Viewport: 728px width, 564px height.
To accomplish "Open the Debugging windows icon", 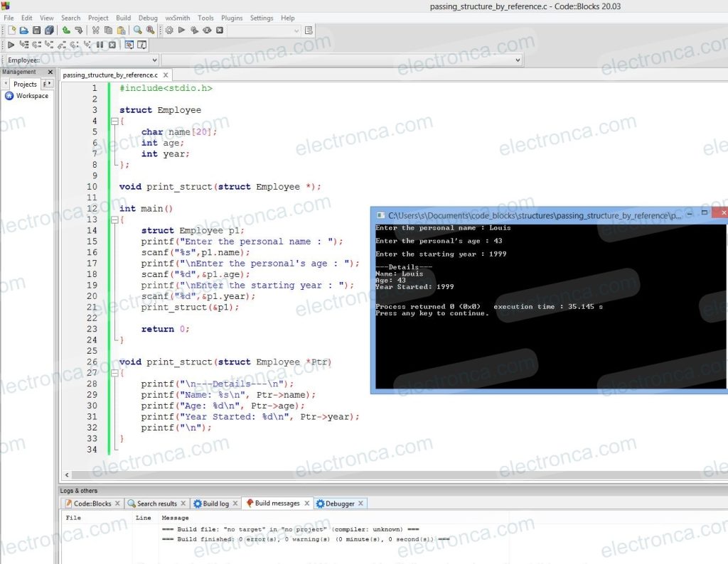I will 129,45.
